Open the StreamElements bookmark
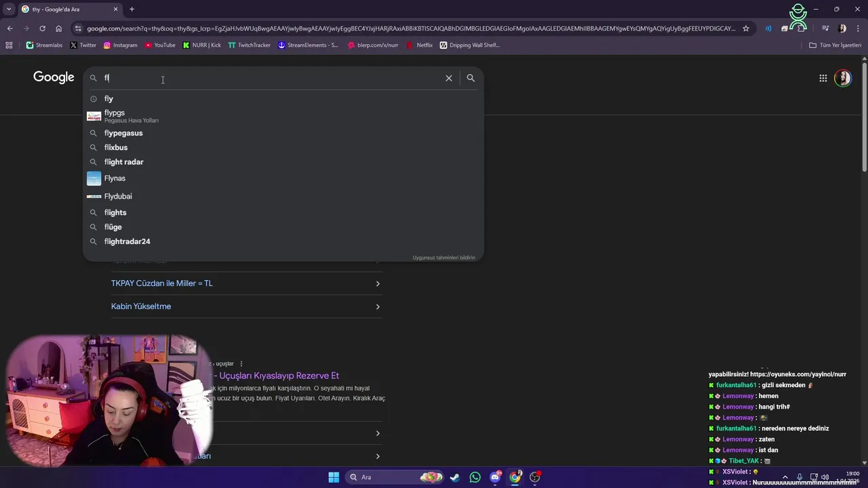The image size is (868, 488). click(309, 45)
